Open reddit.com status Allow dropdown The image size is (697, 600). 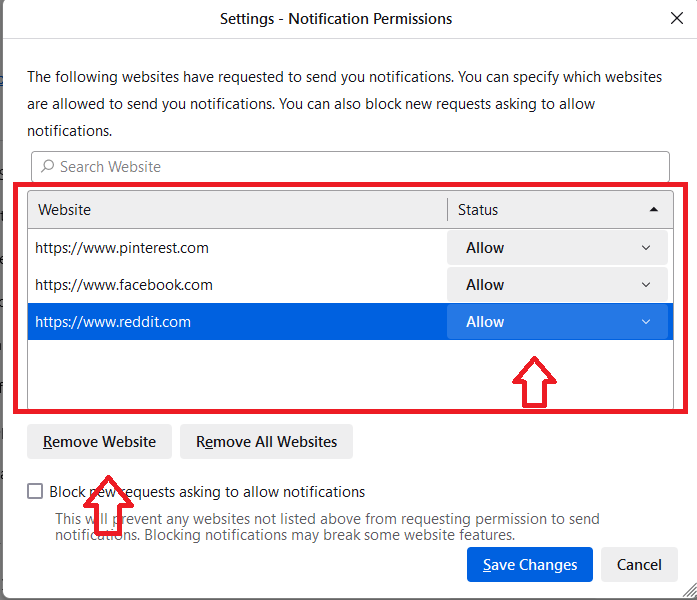point(557,322)
